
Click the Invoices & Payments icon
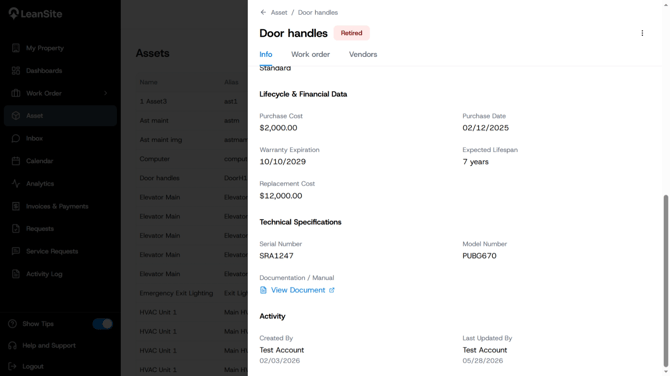pyautogui.click(x=16, y=206)
